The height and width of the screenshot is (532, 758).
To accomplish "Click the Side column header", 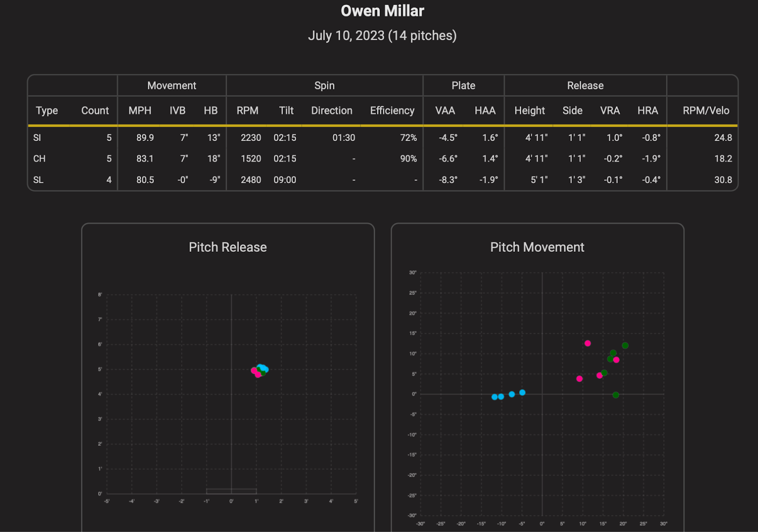I will (x=572, y=111).
